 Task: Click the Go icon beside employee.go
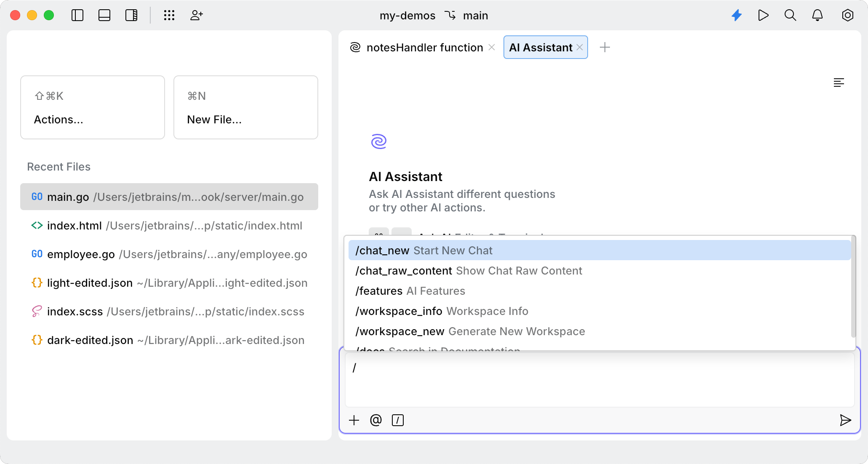tap(37, 254)
